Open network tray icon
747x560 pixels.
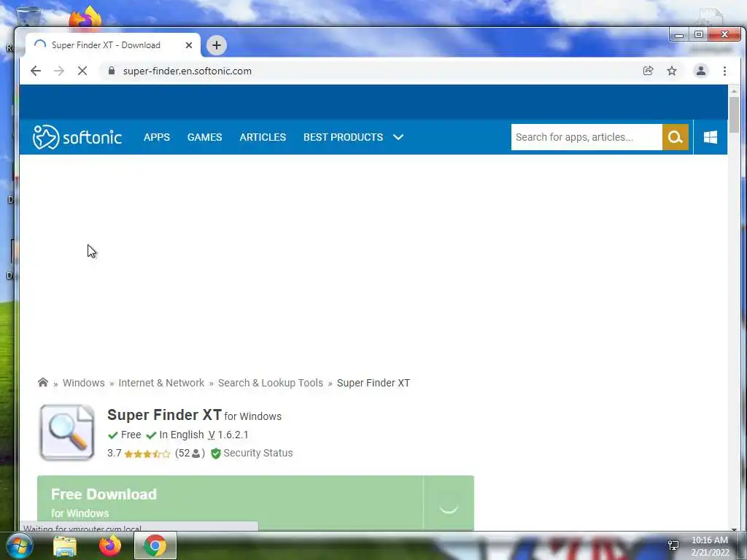[673, 545]
